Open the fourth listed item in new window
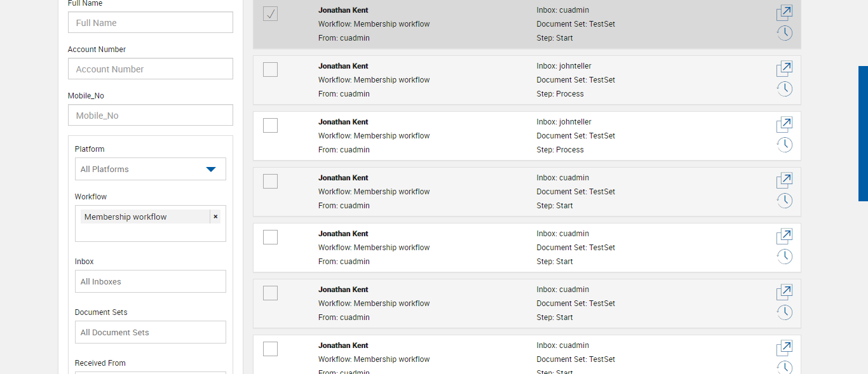The height and width of the screenshot is (374, 868). (x=784, y=180)
